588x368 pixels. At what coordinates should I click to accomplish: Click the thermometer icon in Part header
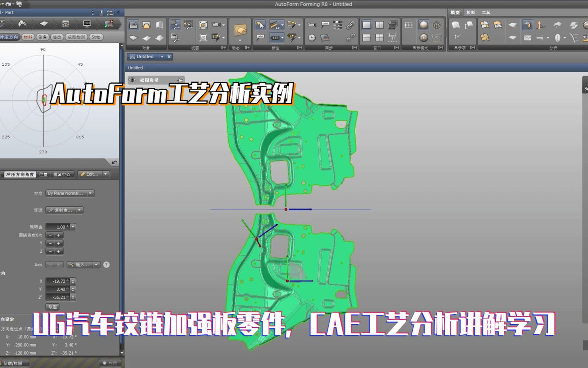101,13
